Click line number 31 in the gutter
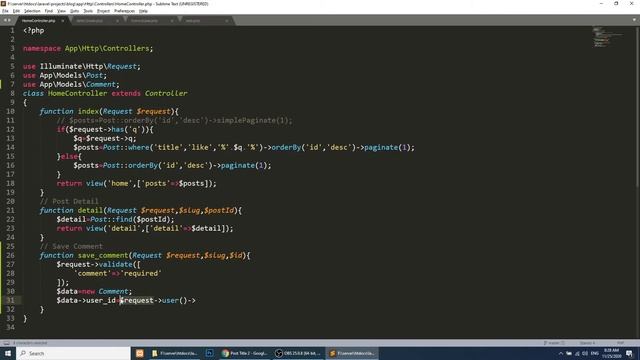This screenshot has width=640, height=360. (x=10, y=300)
